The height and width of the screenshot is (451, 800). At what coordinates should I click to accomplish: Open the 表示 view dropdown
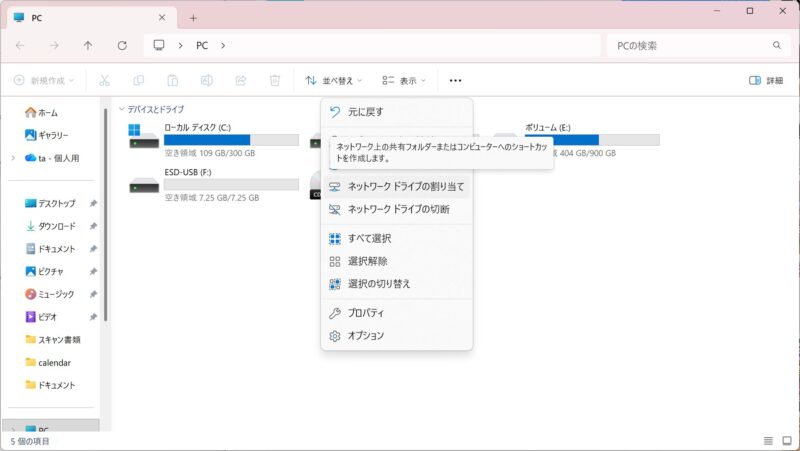[x=404, y=80]
